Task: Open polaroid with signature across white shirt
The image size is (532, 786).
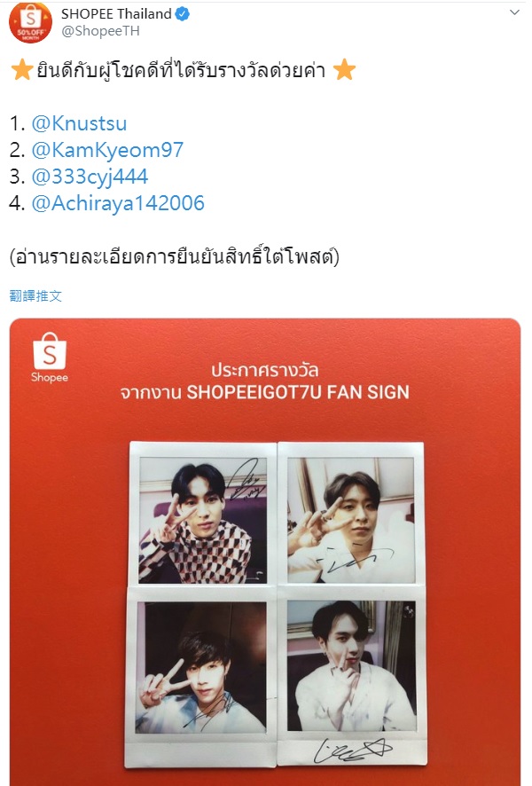Action: click(350, 515)
